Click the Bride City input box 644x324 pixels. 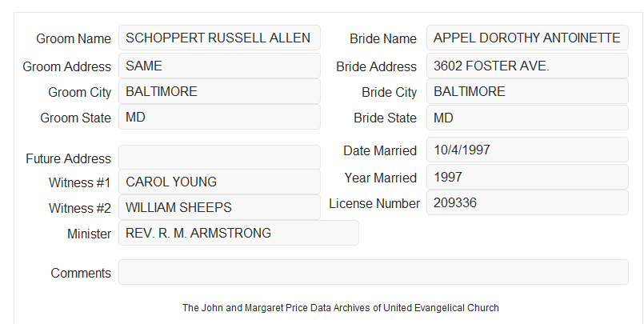click(527, 91)
